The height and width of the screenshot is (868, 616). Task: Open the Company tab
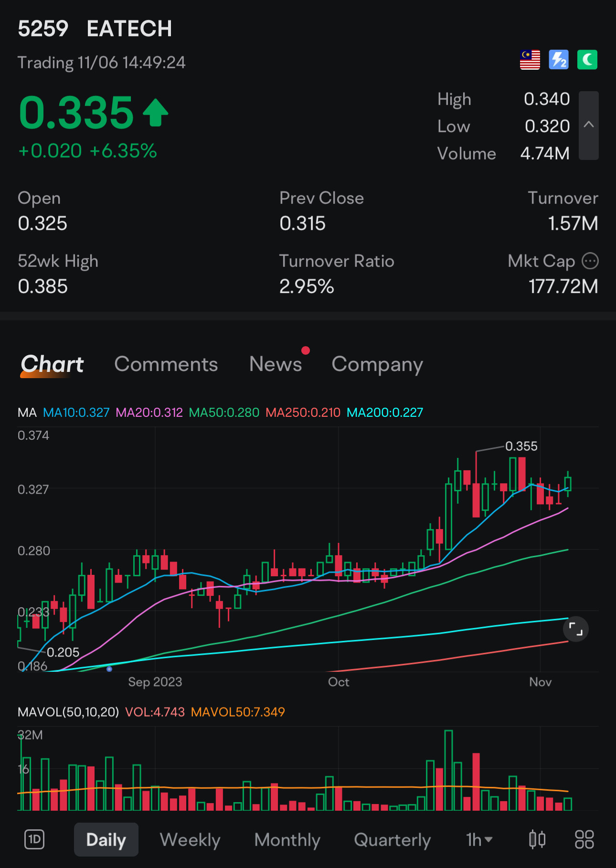click(x=377, y=365)
